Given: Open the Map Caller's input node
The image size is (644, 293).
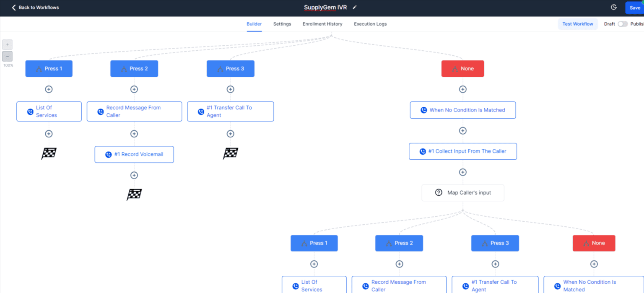Looking at the screenshot, I should tap(462, 193).
